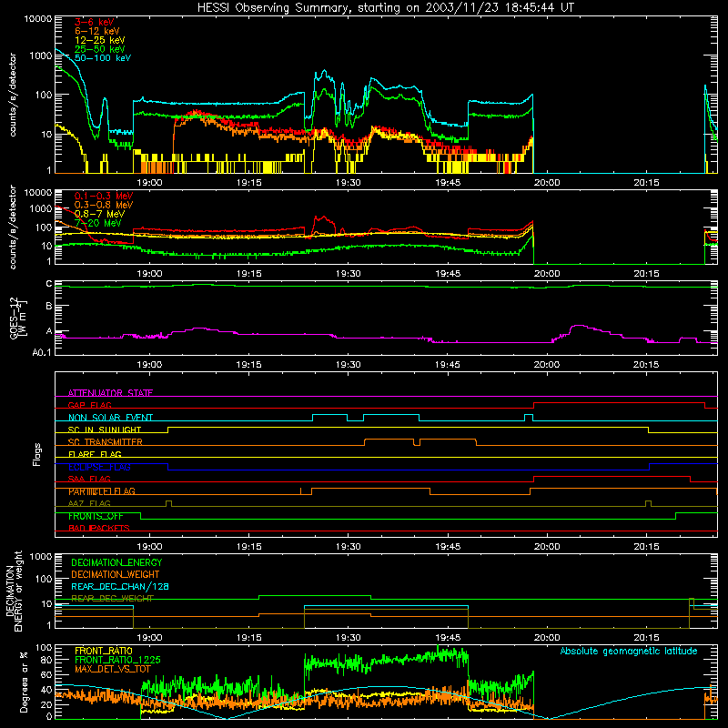The height and width of the screenshot is (728, 728).
Task: Select the FLARE_FLAG label
Action: 95,454
